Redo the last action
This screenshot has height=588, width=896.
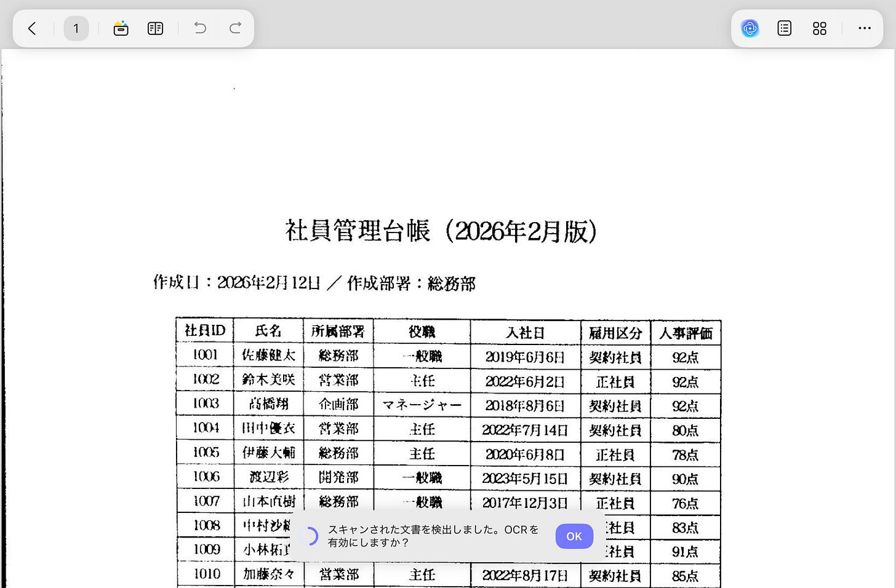click(234, 28)
